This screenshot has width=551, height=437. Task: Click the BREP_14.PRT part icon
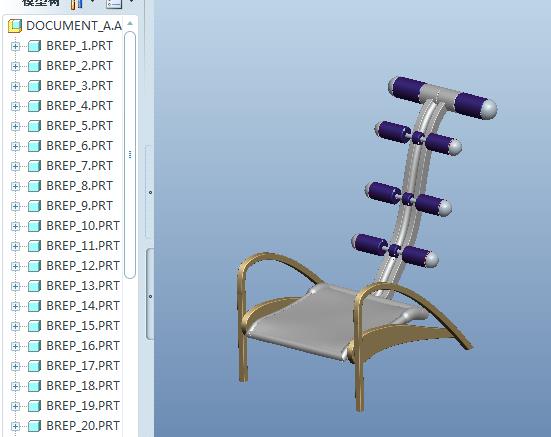34,306
